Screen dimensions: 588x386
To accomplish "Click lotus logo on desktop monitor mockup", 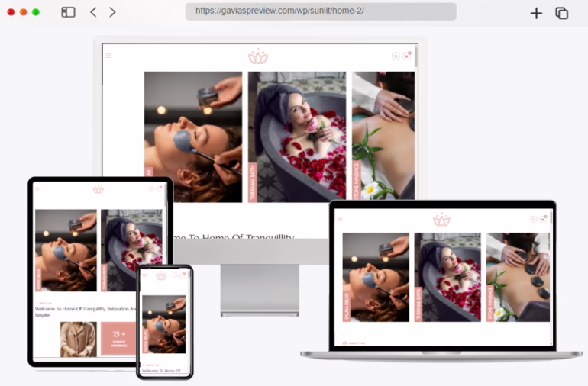I will point(258,56).
